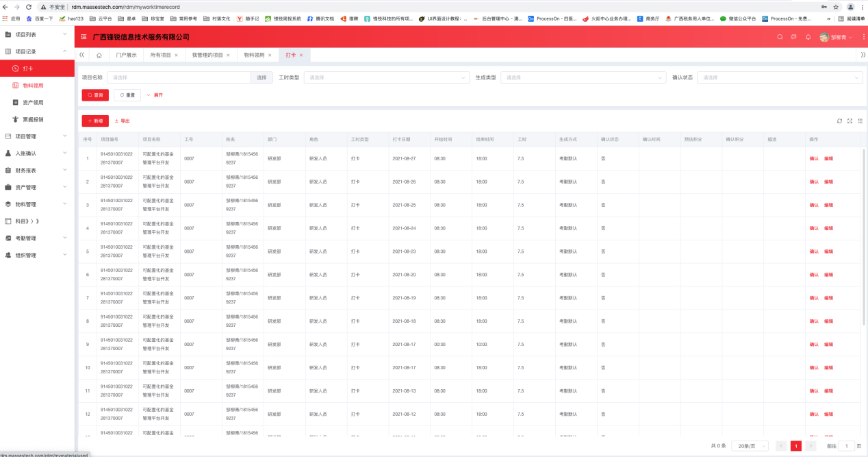Click 选择 button beside project name

tap(261, 77)
